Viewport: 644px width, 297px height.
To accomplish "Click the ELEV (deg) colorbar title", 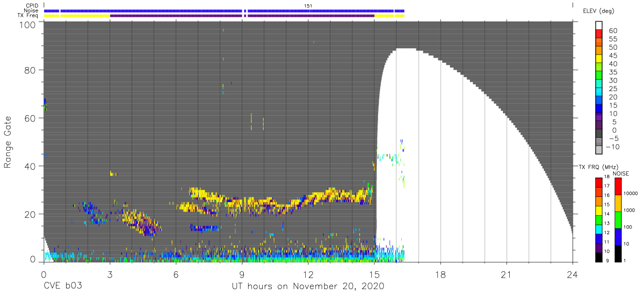I will coord(598,11).
